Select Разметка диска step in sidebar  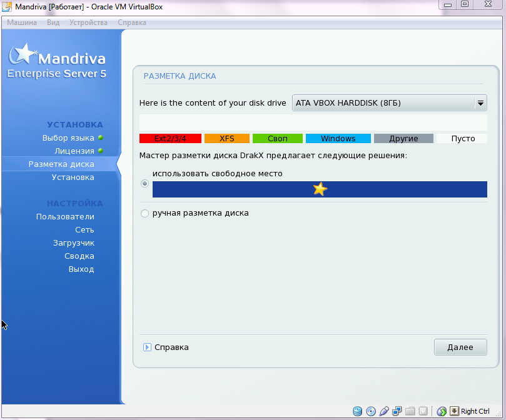point(61,164)
